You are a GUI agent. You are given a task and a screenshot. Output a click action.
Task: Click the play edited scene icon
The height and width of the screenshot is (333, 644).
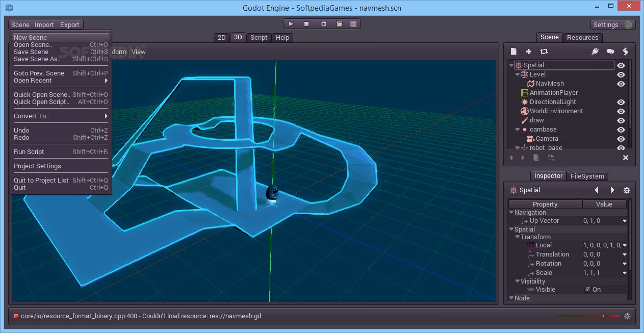(323, 24)
